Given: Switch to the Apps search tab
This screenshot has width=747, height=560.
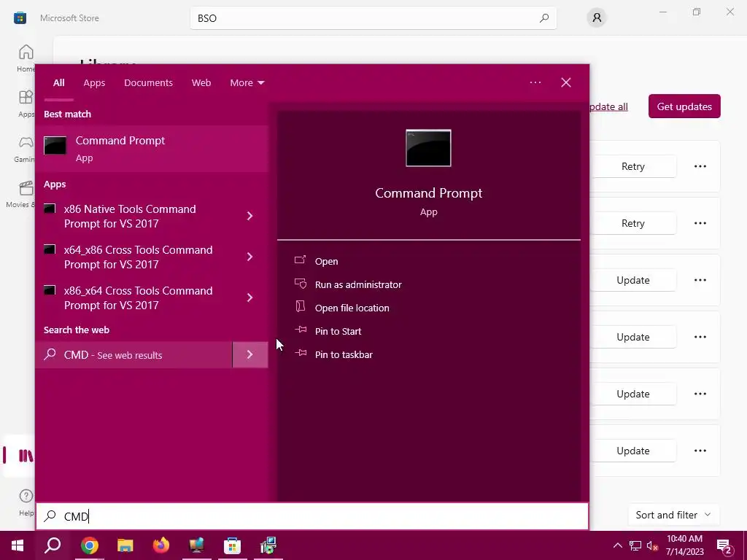Looking at the screenshot, I should click(x=94, y=83).
